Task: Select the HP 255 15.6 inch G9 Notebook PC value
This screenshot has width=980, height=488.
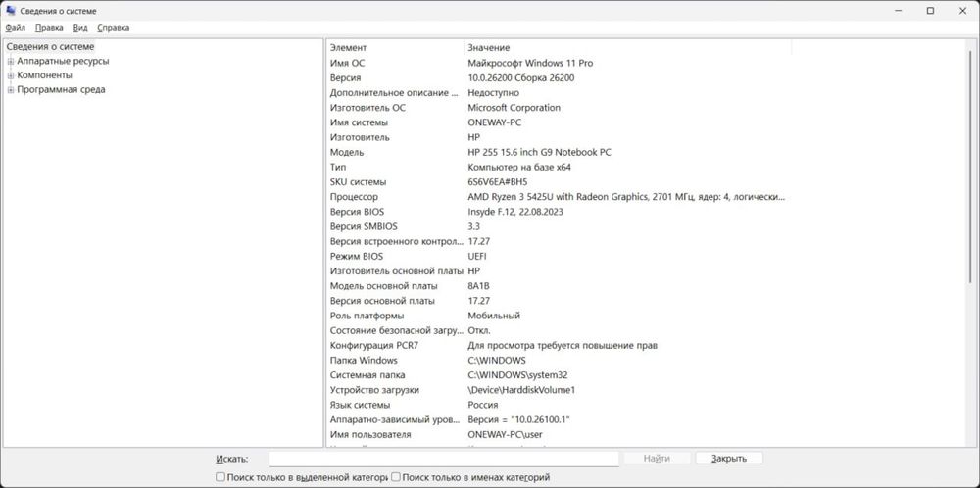Action: click(x=539, y=153)
